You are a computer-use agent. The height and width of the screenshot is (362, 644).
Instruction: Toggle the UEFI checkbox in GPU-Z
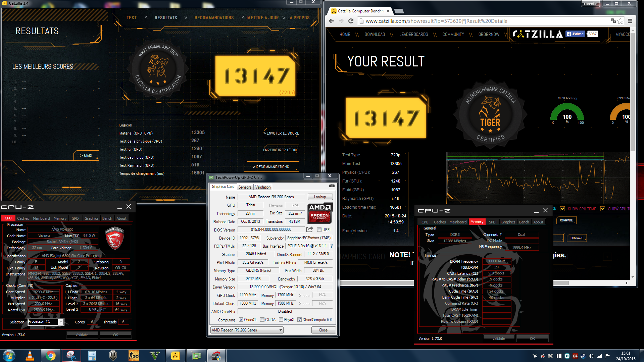[319, 230]
